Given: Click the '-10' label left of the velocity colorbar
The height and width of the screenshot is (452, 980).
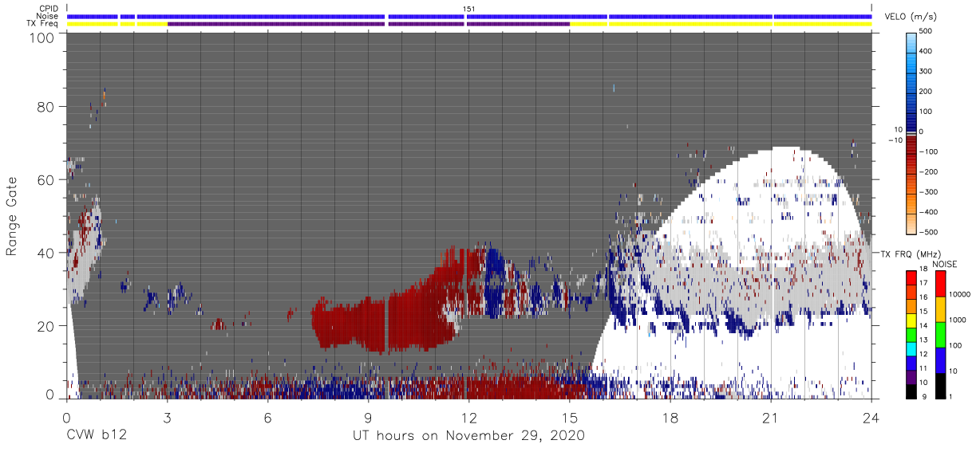Looking at the screenshot, I should [x=895, y=140].
